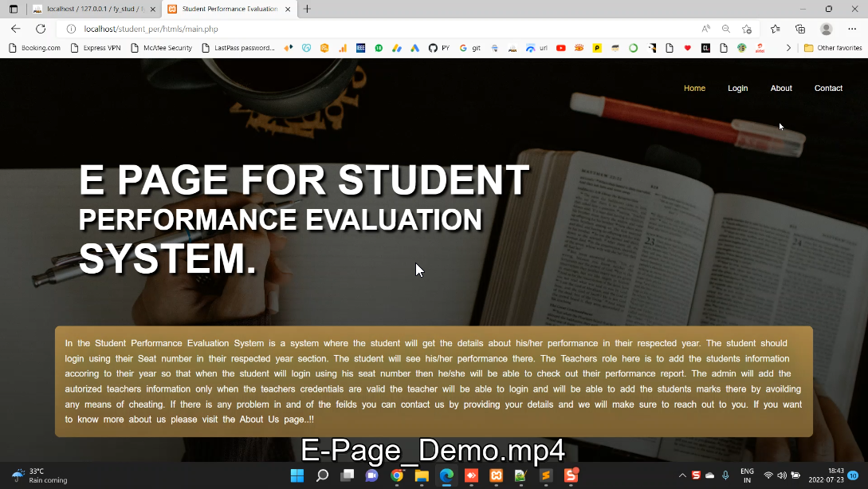Refresh the current page

[41, 29]
